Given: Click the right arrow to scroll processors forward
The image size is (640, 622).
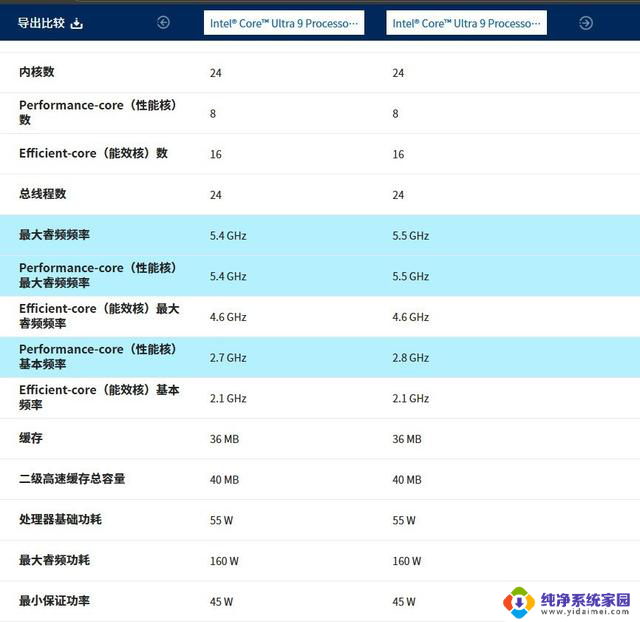Looking at the screenshot, I should [586, 23].
